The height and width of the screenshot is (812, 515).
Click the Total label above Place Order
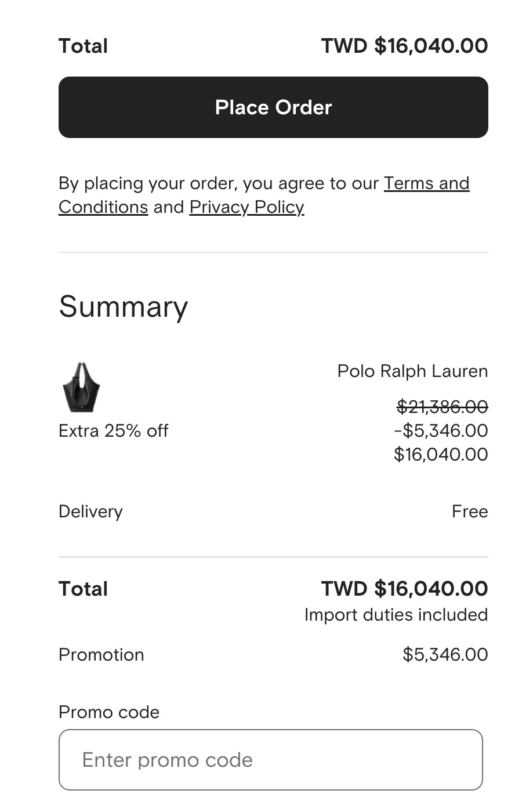83,46
